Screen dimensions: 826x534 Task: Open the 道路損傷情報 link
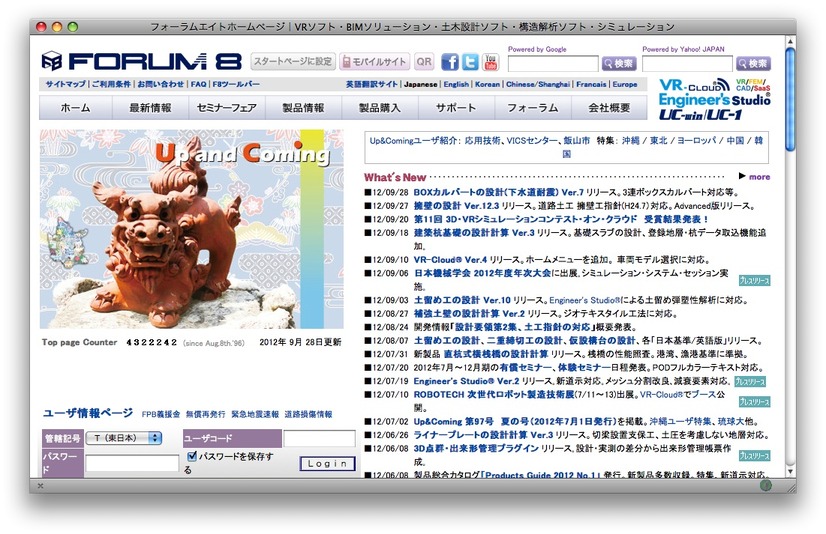pos(308,414)
